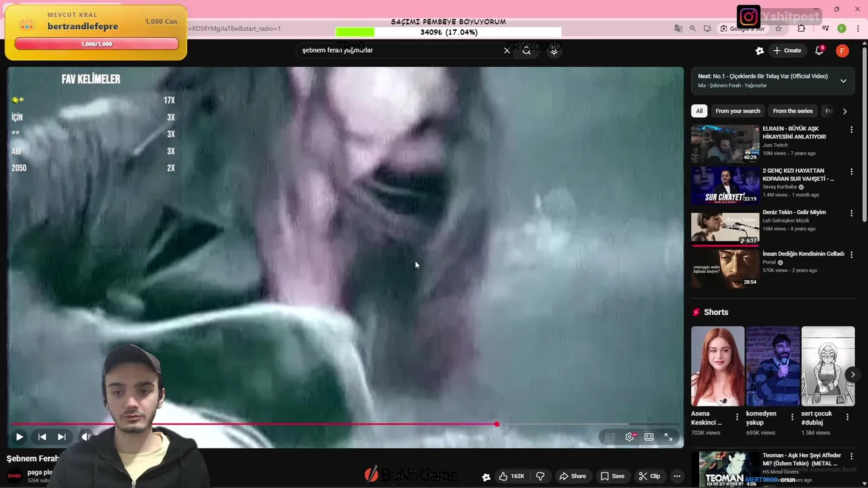Click the sparkle icon beside Create
This screenshot has width=868, height=488.
tap(759, 51)
